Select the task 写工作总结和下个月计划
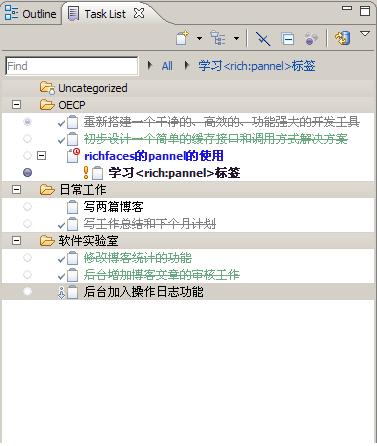This screenshot has width=377, height=446. [150, 224]
